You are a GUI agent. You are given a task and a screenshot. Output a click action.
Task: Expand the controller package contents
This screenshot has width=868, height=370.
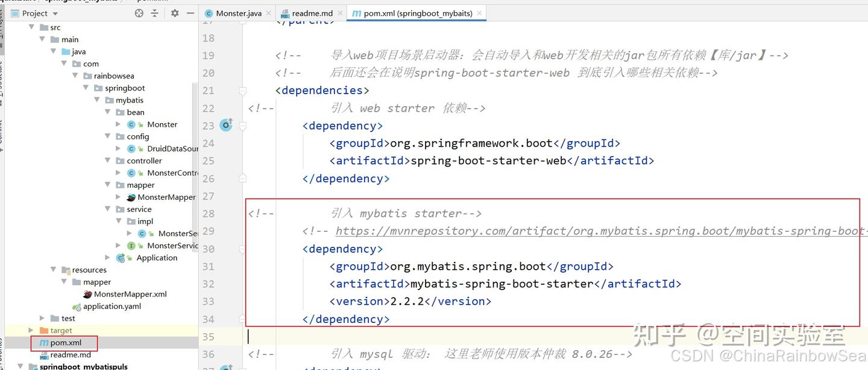(x=107, y=161)
